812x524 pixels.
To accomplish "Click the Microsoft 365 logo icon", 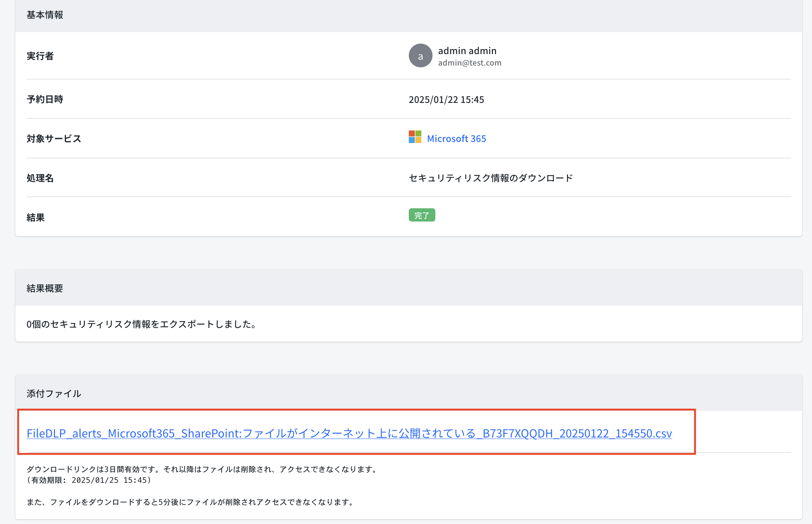I will 415,137.
